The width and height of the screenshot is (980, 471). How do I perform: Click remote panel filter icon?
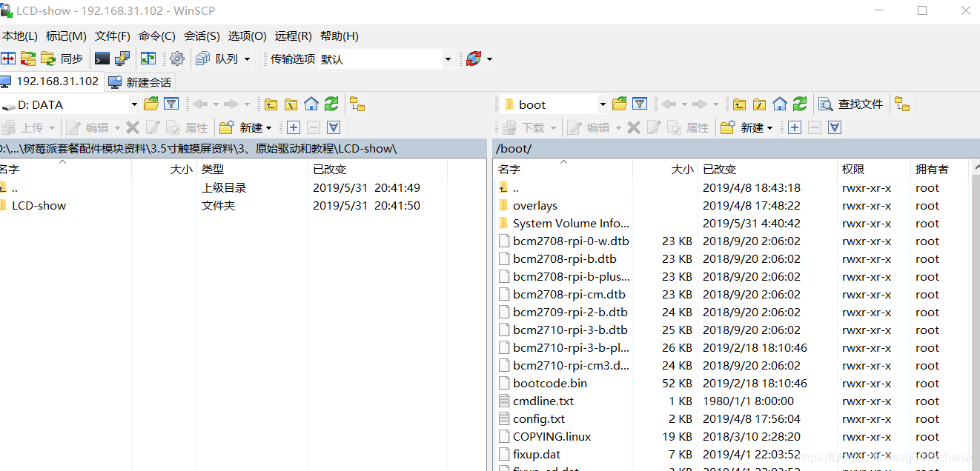[640, 104]
